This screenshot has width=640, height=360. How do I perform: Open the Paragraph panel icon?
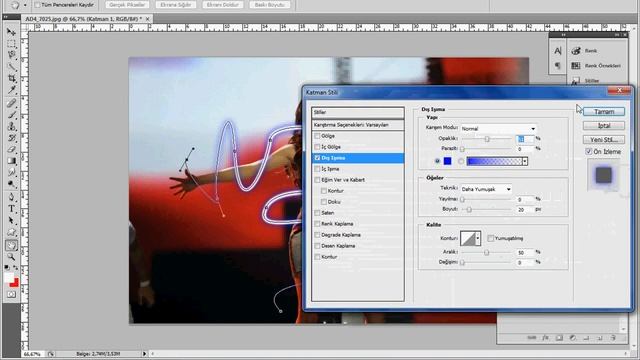tap(558, 65)
